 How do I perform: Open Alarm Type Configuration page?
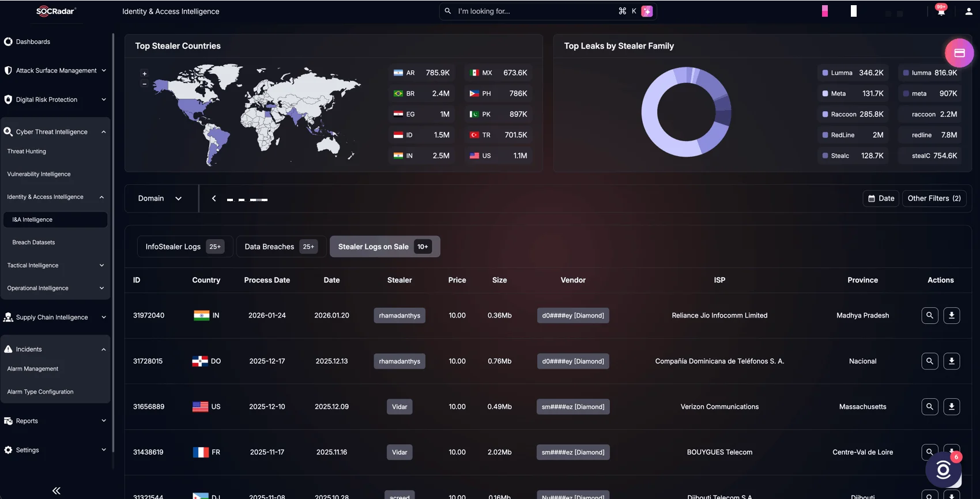40,392
